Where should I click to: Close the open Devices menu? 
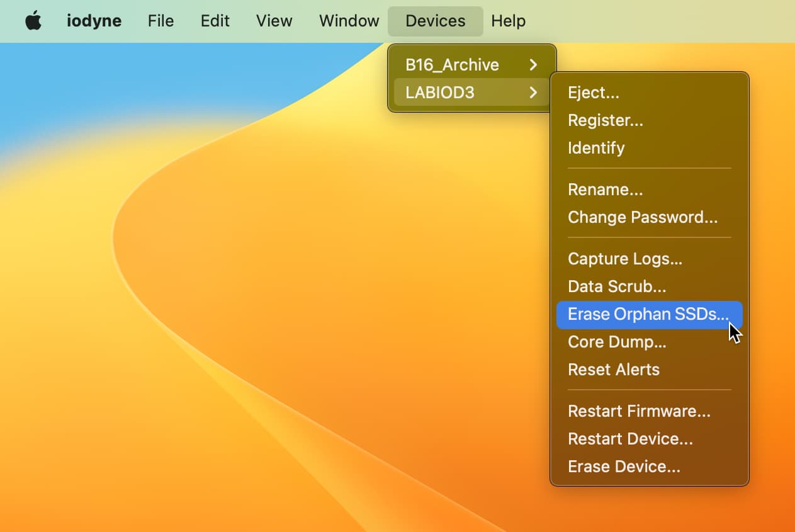436,21
